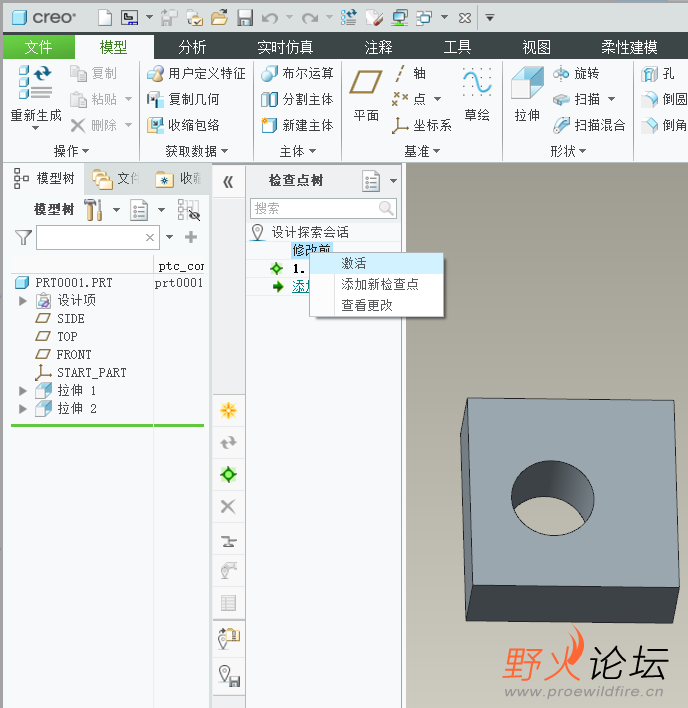The image size is (688, 708).
Task: Click the model tree filter input field
Action: click(98, 238)
